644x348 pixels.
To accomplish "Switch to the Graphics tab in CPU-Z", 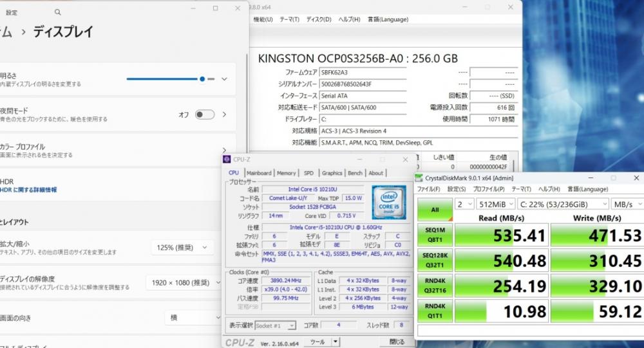I will point(332,173).
